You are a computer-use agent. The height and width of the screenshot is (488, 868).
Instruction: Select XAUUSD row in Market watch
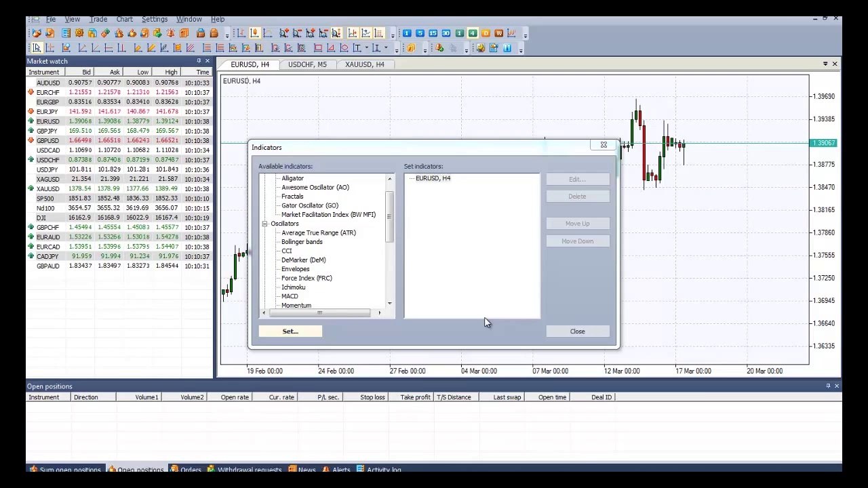[x=119, y=189]
